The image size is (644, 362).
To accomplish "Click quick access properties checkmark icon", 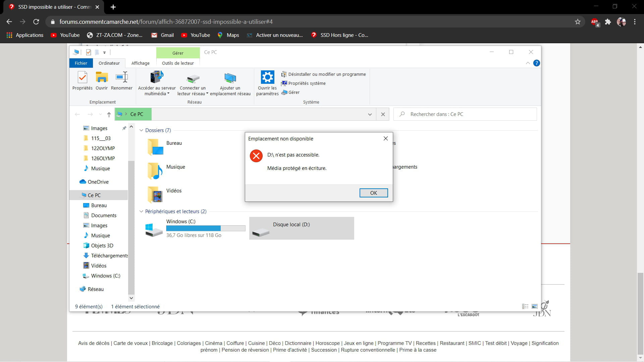I will pyautogui.click(x=89, y=52).
